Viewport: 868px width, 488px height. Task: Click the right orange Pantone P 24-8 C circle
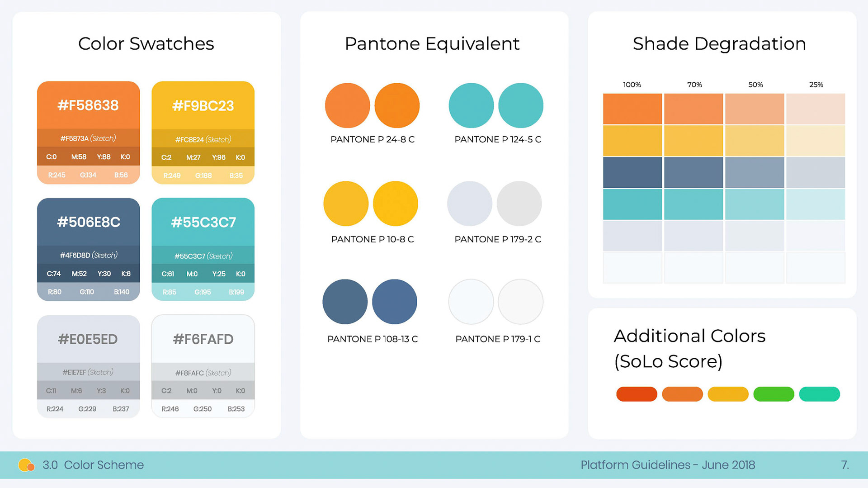coord(397,105)
